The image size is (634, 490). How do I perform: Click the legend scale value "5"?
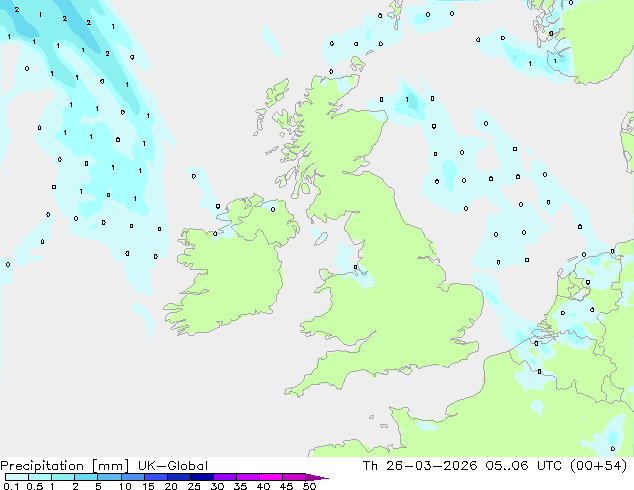[x=98, y=486]
